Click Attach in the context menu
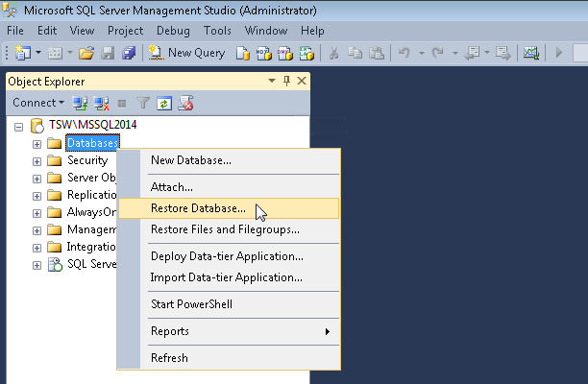This screenshot has height=384, width=588. coord(172,186)
